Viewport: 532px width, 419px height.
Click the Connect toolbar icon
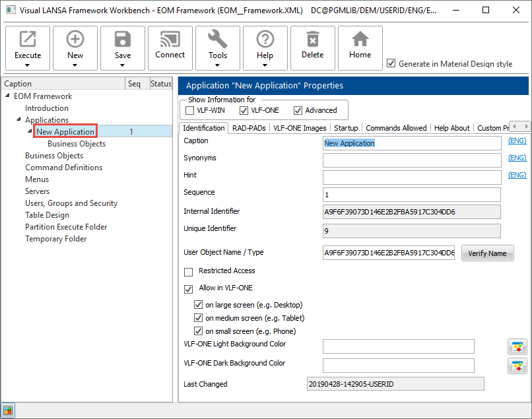170,40
